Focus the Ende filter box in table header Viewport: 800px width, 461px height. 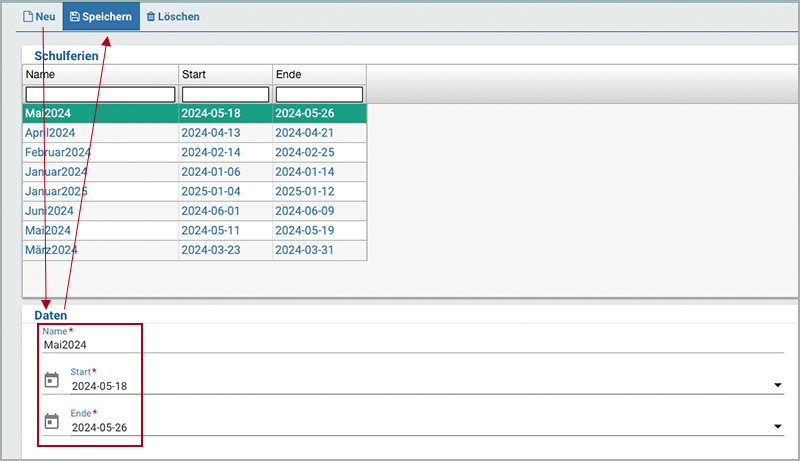tap(319, 94)
